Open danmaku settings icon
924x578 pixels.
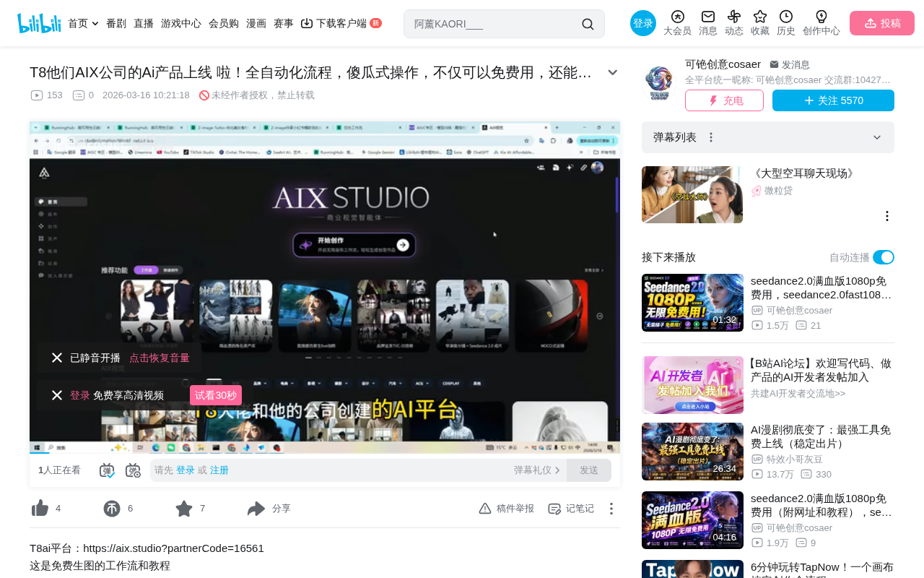point(133,470)
